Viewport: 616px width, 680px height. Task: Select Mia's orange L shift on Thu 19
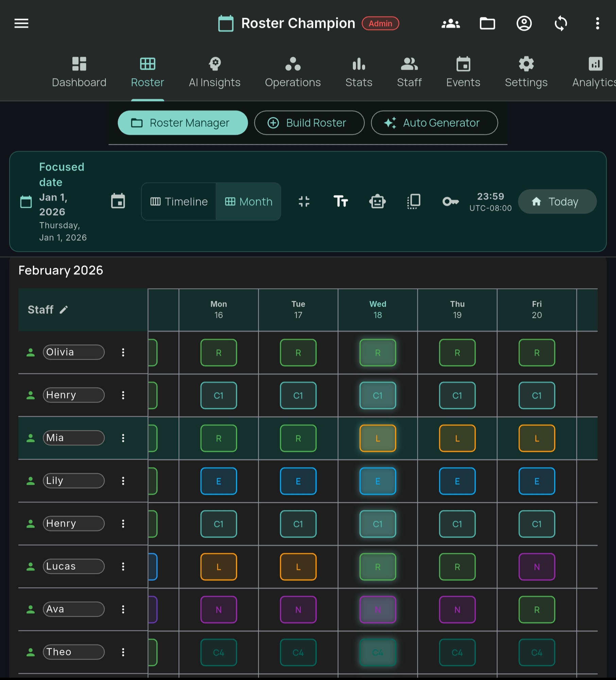pyautogui.click(x=457, y=438)
